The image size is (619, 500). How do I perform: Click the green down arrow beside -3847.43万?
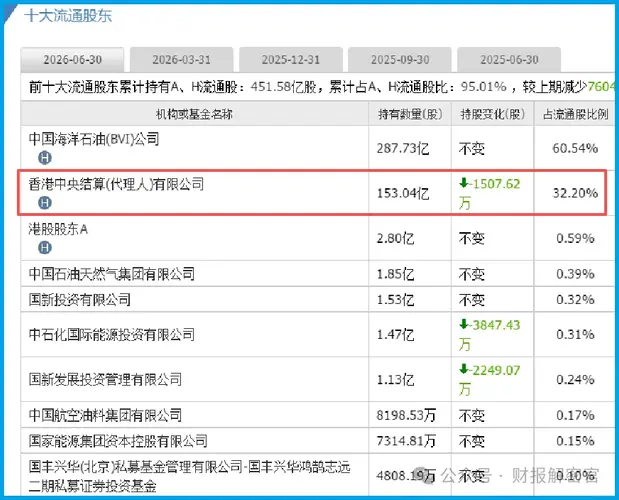[x=464, y=324]
